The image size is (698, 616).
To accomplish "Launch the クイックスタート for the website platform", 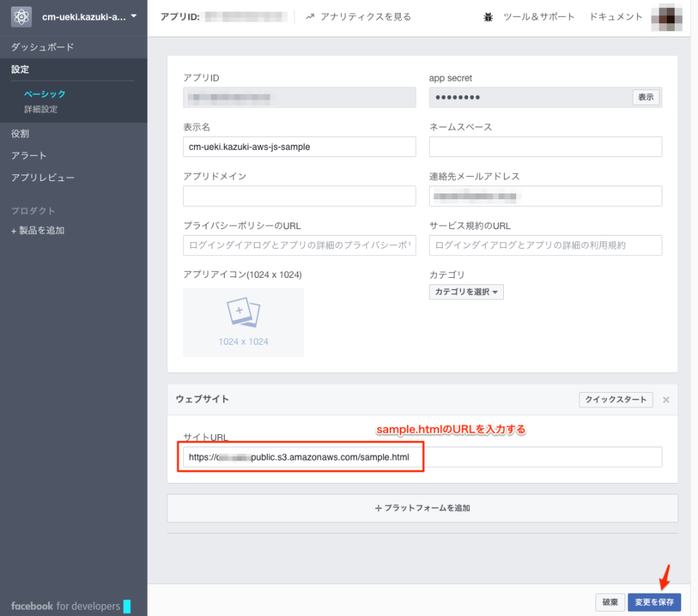I will (615, 399).
